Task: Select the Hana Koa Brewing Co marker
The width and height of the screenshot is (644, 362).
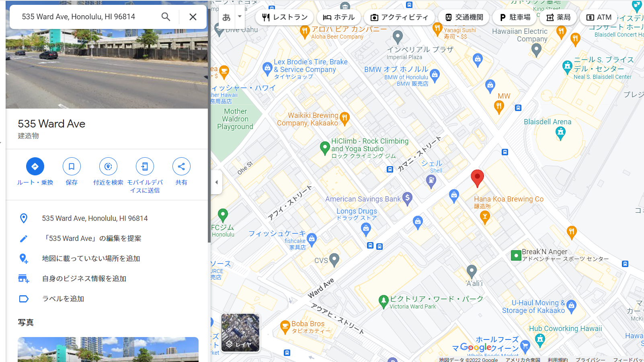Action: tap(485, 217)
